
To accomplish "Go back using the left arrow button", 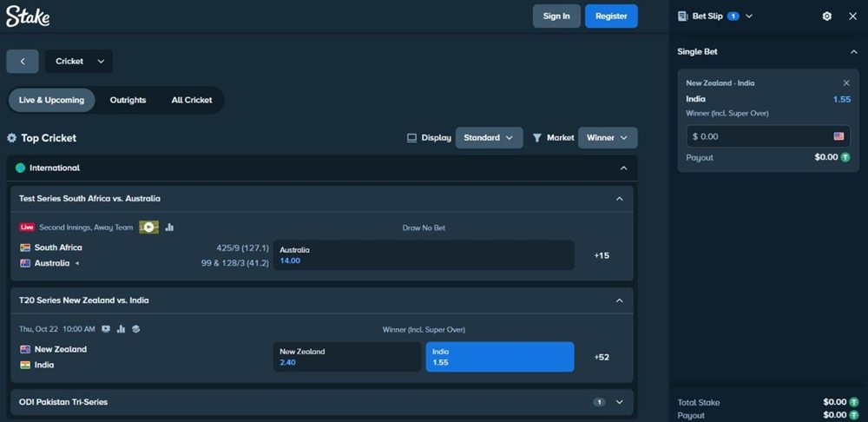I will 23,62.
